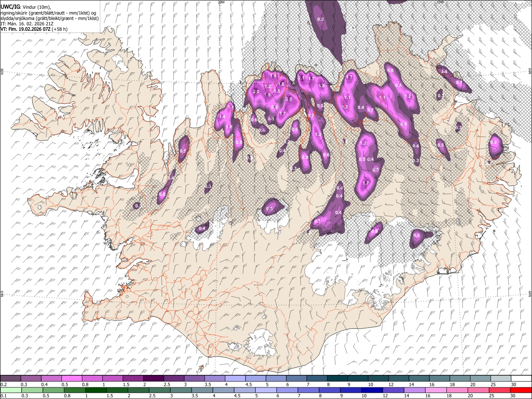Click the '25' label in the lower legend
The width and height of the screenshot is (532, 399).
491,396
